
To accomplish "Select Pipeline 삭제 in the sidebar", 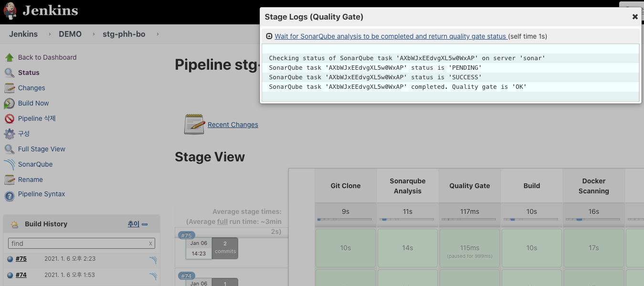I will [x=37, y=118].
